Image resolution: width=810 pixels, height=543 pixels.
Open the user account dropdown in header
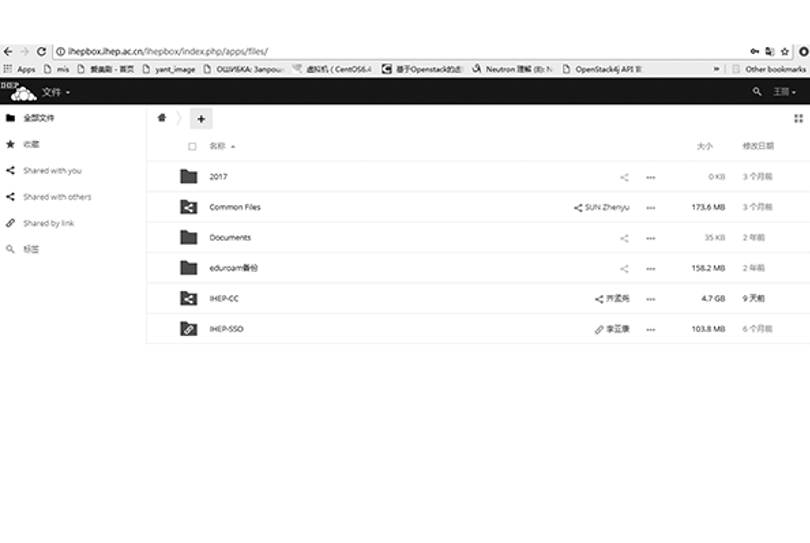[784, 92]
